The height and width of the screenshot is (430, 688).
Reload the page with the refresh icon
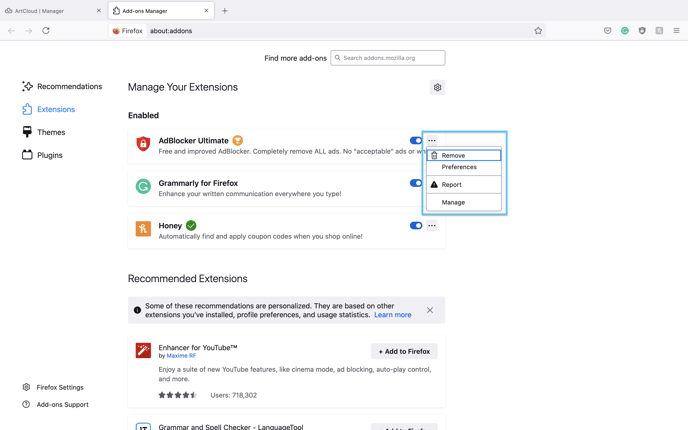point(46,31)
